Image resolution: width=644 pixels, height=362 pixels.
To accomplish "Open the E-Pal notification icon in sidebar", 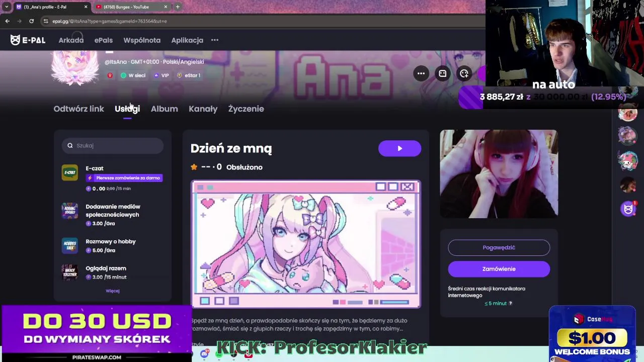I will point(628,209).
